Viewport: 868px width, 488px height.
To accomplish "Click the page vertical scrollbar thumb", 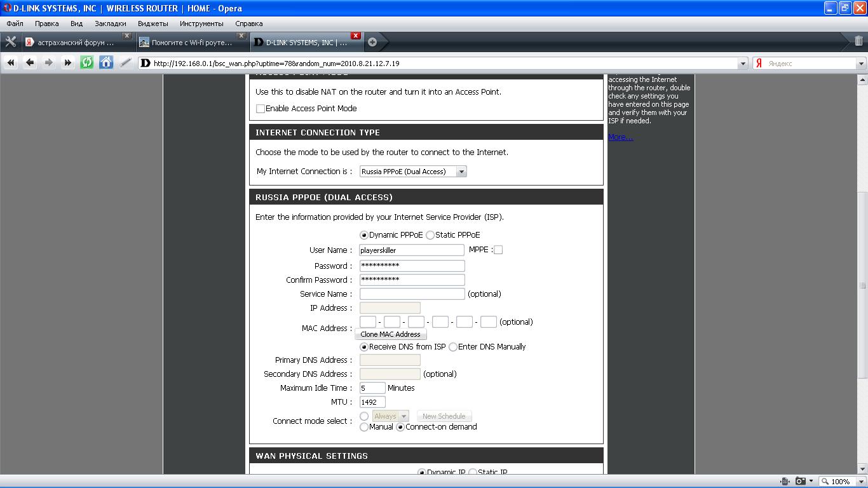I will 862,286.
